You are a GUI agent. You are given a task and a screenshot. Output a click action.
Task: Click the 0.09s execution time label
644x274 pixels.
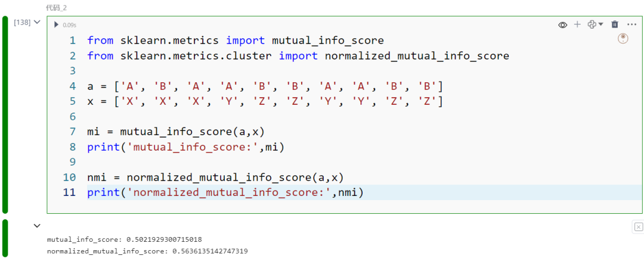[69, 25]
